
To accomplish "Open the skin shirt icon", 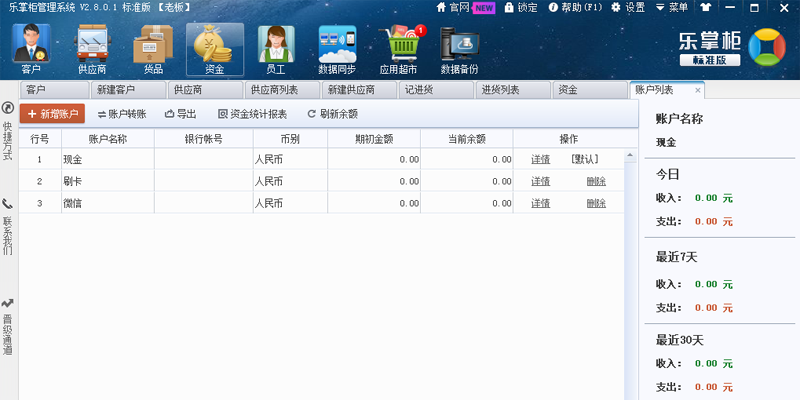I will [x=706, y=8].
